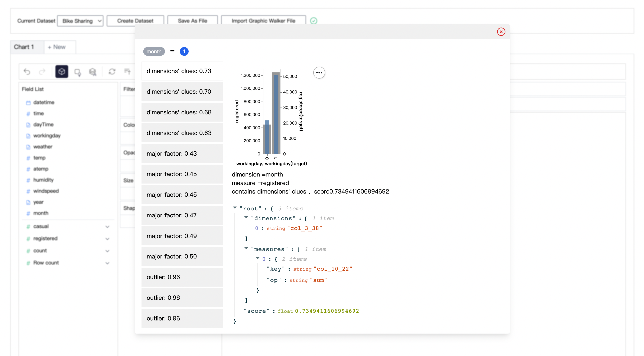Image resolution: width=644 pixels, height=356 pixels.
Task: Click the three-dot menu on chart preview
Action: [319, 73]
